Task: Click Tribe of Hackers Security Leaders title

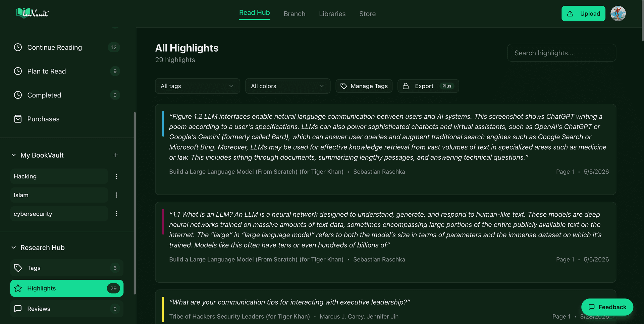Action: pyautogui.click(x=239, y=316)
